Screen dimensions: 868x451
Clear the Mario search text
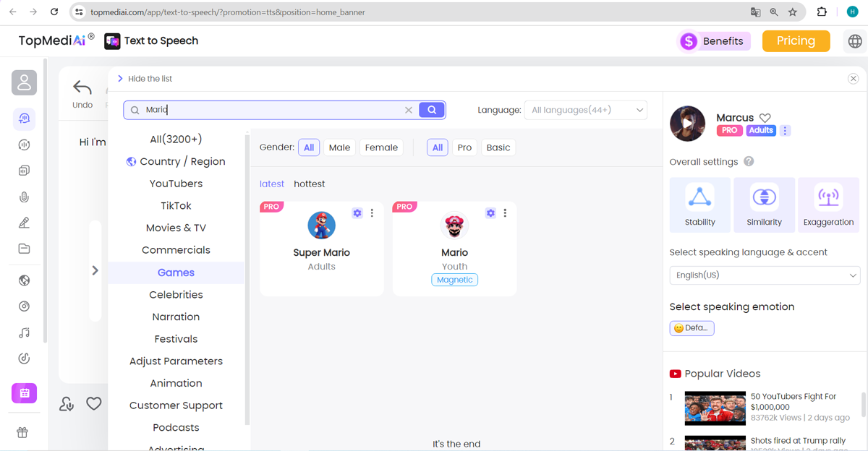[409, 110]
